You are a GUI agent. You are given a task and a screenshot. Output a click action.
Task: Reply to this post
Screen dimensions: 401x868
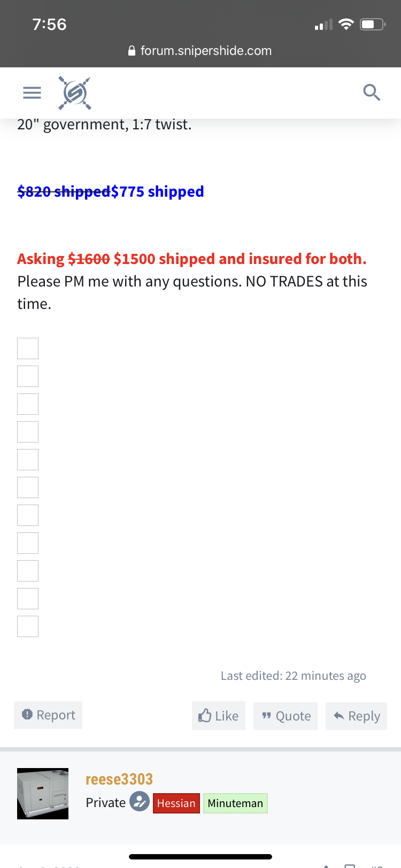coord(356,716)
